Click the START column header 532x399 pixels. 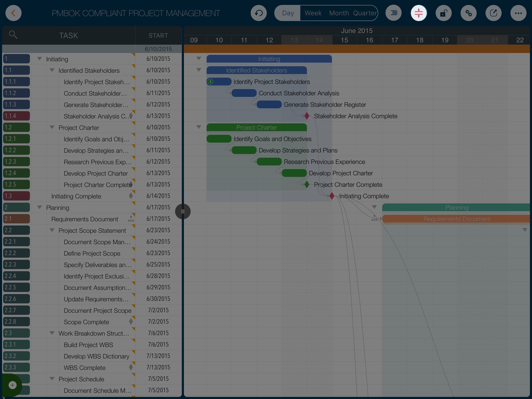pos(158,36)
